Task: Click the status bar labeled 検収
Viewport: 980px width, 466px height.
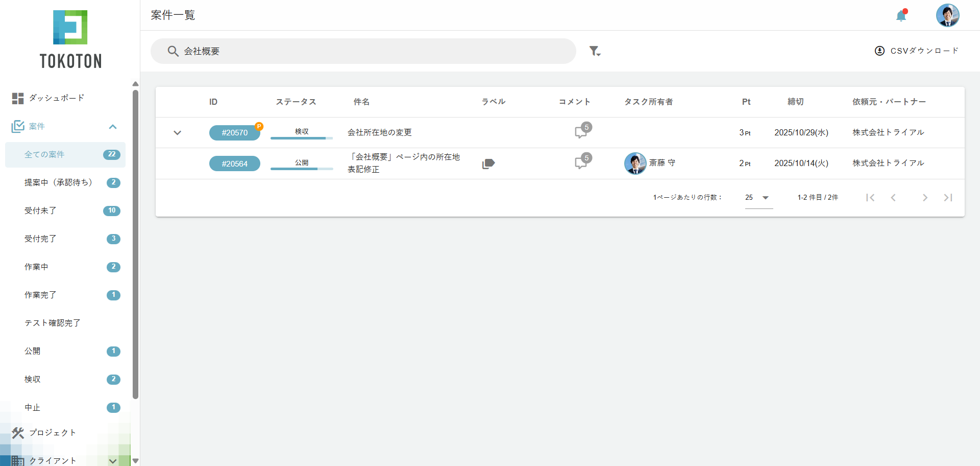Action: click(301, 134)
